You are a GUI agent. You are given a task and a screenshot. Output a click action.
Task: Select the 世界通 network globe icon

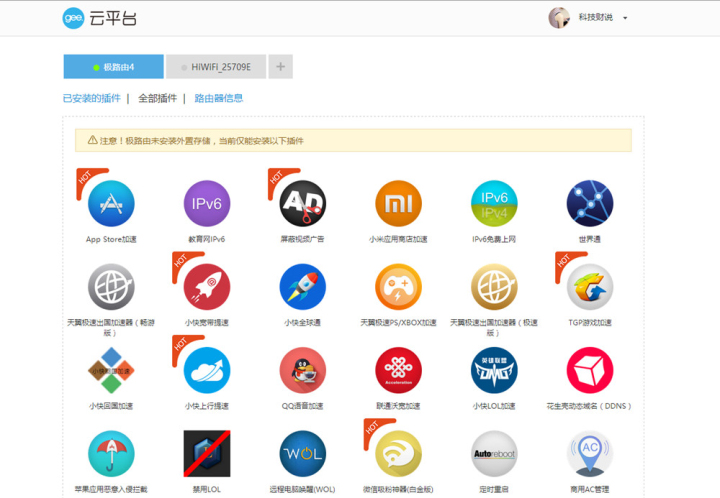590,203
